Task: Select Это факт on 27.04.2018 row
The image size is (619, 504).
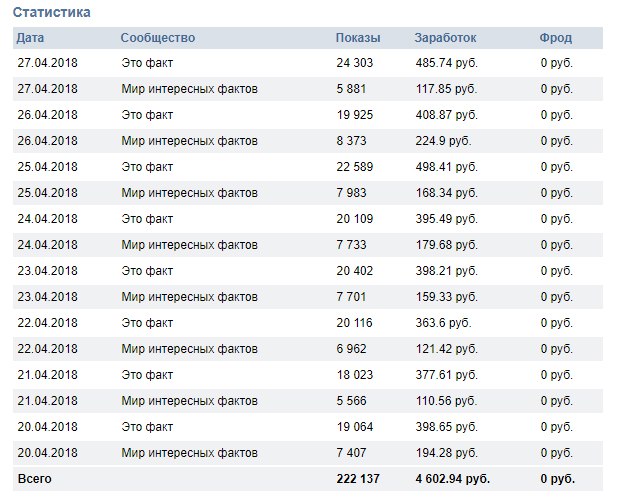Action: [147, 63]
